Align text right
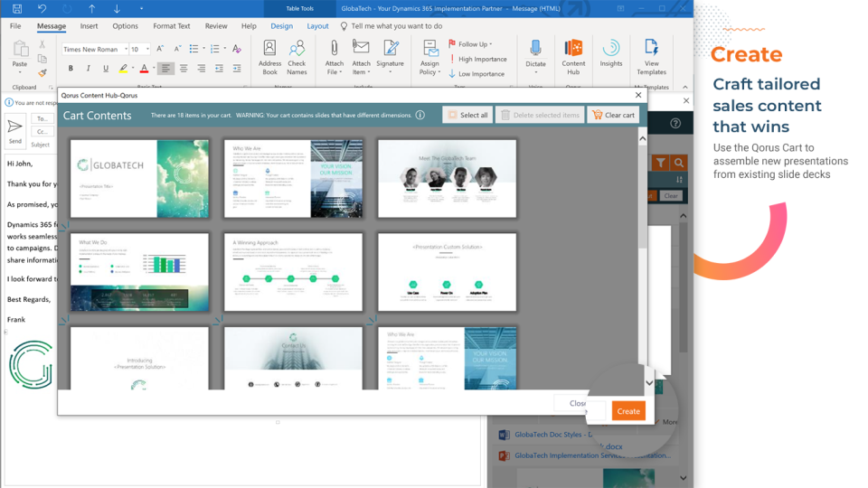868x488 pixels. 201,68
